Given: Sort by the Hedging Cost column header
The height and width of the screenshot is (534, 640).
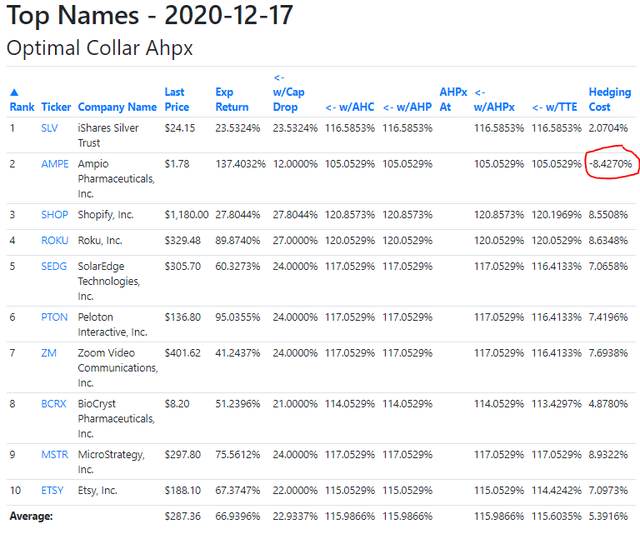Looking at the screenshot, I should (x=610, y=100).
